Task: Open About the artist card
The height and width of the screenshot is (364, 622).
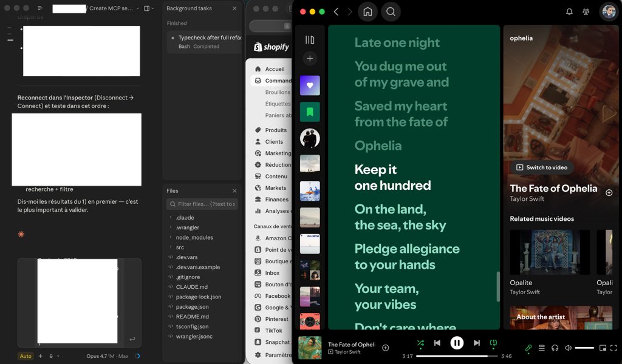Action: tap(561, 317)
